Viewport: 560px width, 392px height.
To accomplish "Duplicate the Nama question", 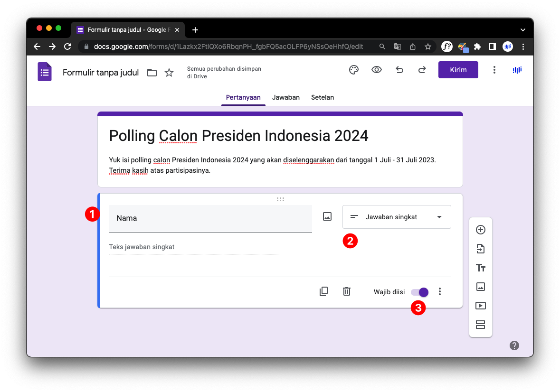I will (x=323, y=291).
